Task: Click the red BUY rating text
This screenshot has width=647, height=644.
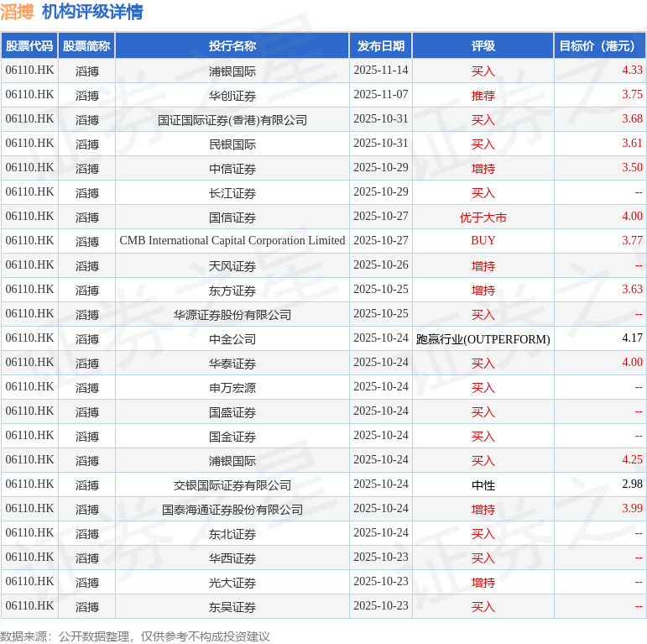Action: point(483,241)
